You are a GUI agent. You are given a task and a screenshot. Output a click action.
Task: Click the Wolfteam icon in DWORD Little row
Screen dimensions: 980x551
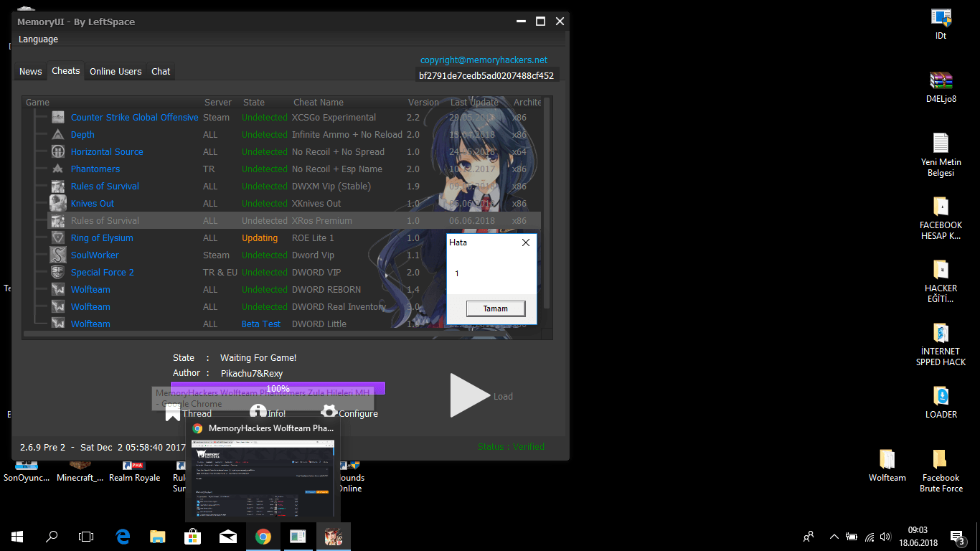pos(58,324)
